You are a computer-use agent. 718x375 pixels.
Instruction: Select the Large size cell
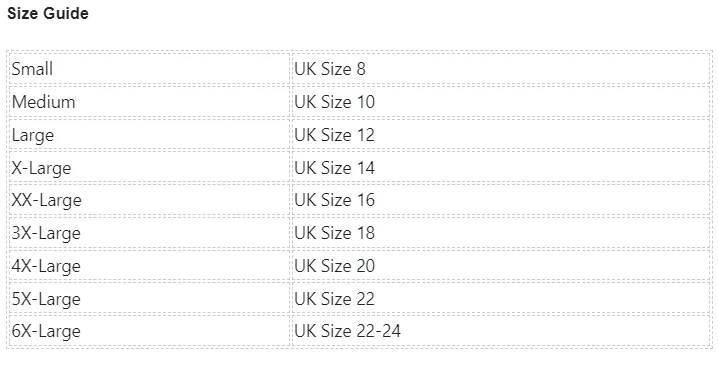click(149, 135)
